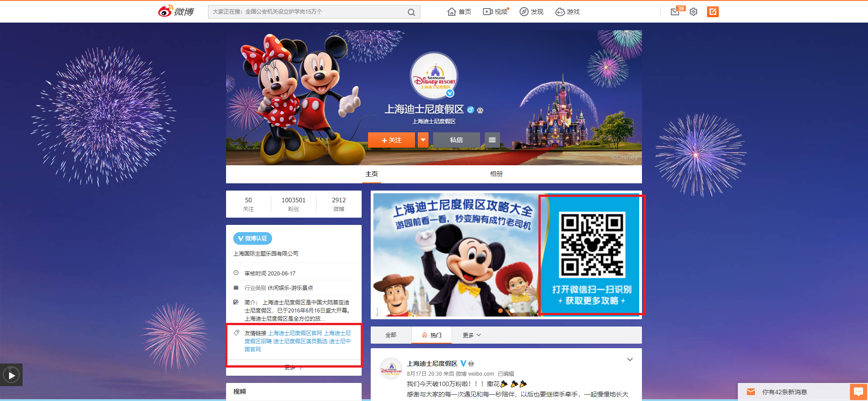Click the orange compose post icon

pos(713,12)
